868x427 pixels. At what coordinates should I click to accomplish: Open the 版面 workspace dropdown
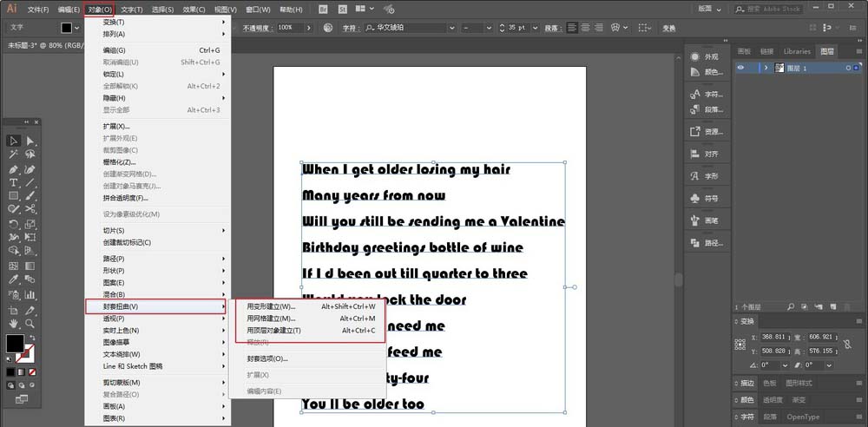711,9
